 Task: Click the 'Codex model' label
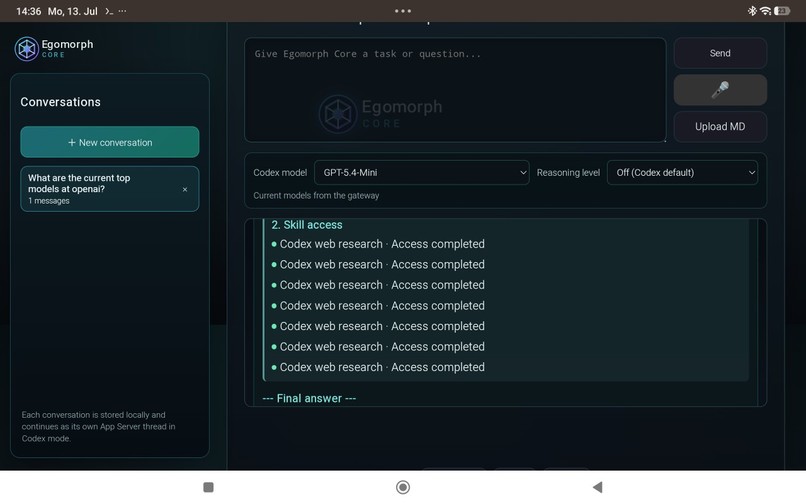point(280,173)
